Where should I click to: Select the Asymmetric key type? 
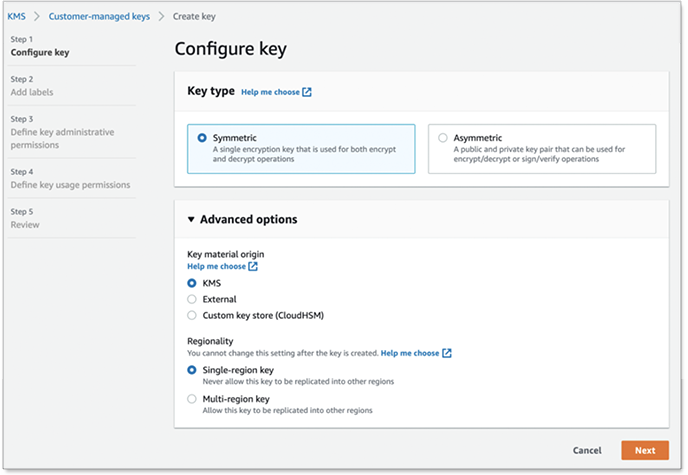[443, 138]
